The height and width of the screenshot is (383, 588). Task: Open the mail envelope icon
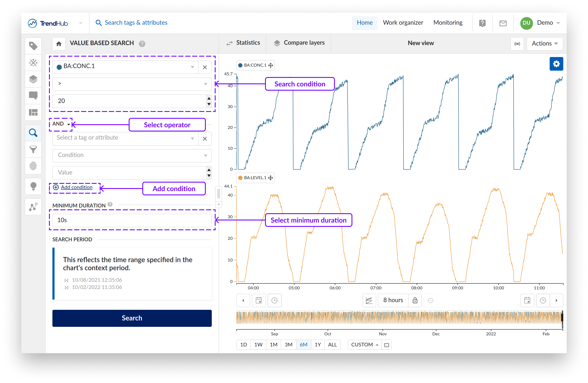pos(503,23)
